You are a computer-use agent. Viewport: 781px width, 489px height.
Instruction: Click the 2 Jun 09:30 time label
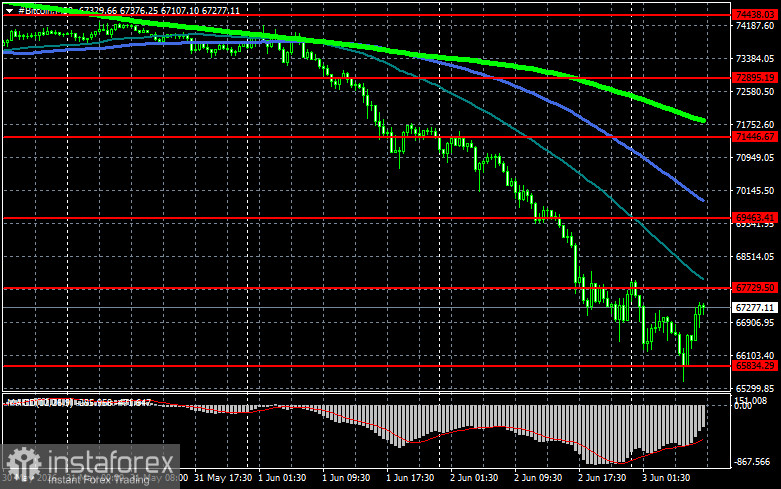tap(538, 478)
